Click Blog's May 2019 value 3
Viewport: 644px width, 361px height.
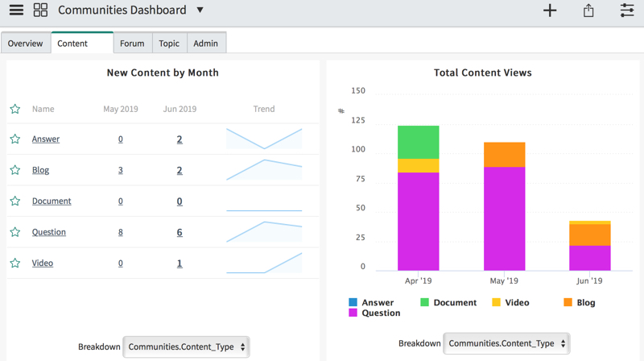coord(120,170)
